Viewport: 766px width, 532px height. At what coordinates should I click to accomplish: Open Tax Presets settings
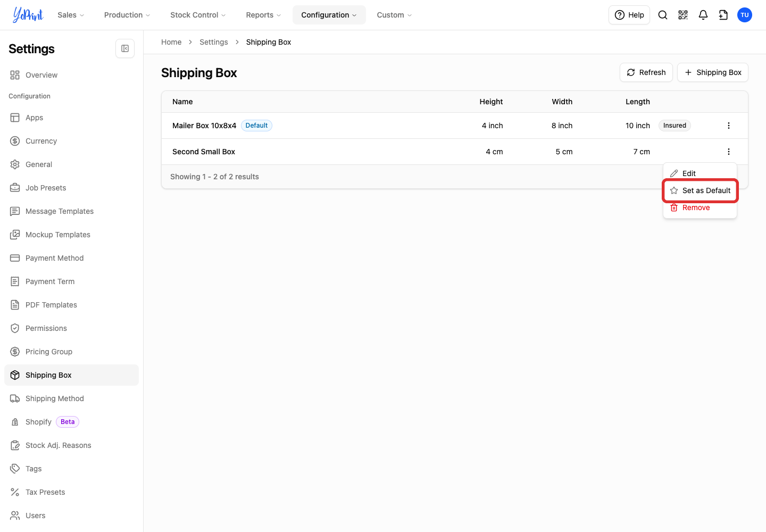click(71, 492)
